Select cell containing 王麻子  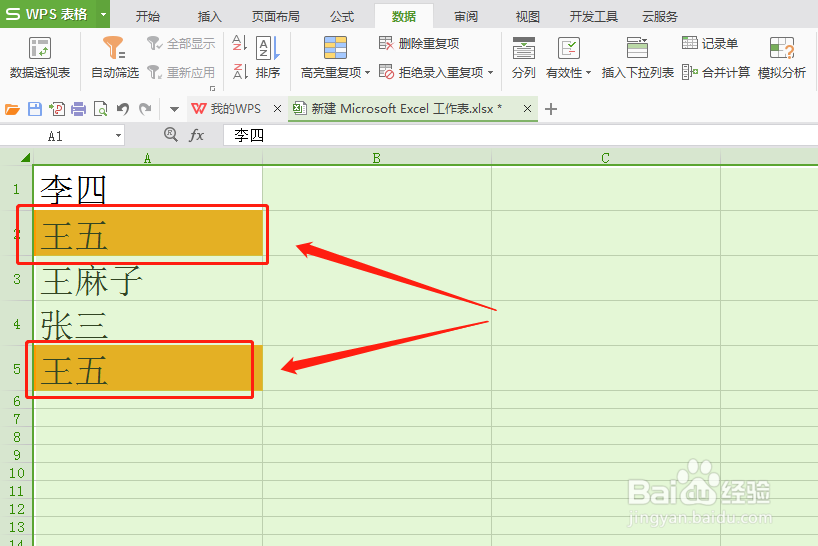(148, 278)
